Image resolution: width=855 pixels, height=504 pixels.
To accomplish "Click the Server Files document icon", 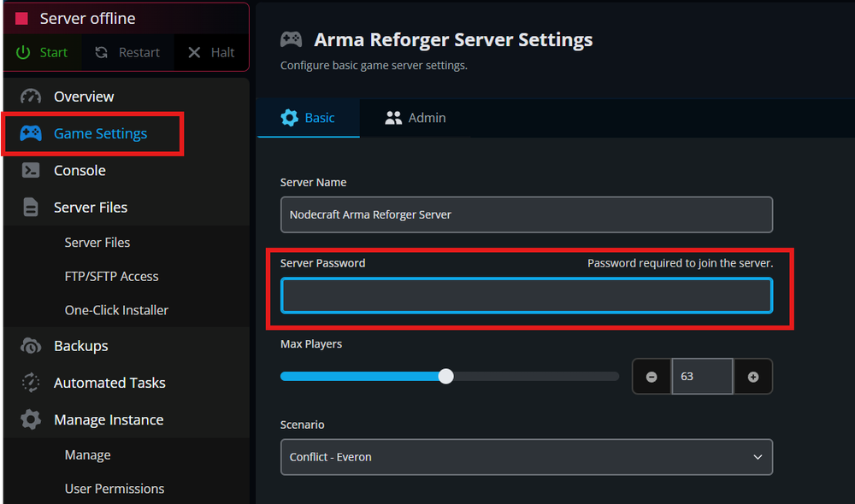I will (x=31, y=208).
